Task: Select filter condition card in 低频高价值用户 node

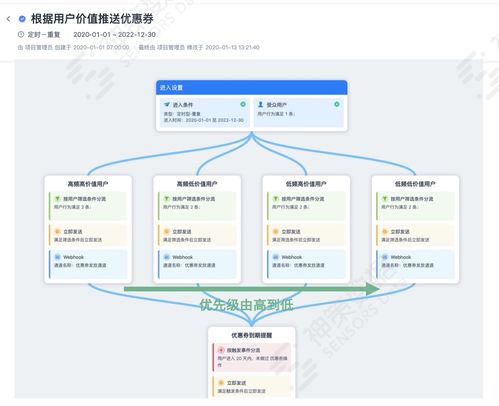Action: pos(306,206)
